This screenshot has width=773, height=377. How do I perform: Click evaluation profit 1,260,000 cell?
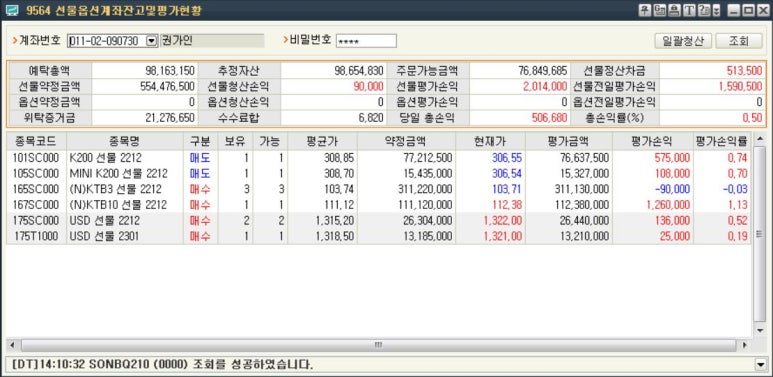[x=653, y=205]
